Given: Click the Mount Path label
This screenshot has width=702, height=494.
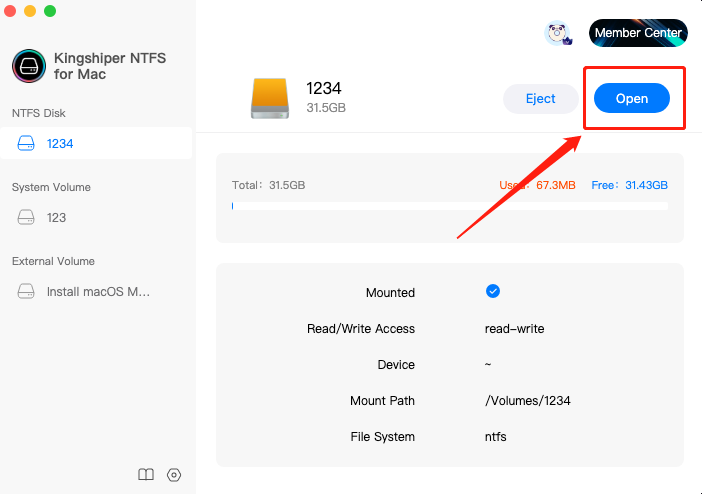Looking at the screenshot, I should pyautogui.click(x=382, y=400).
